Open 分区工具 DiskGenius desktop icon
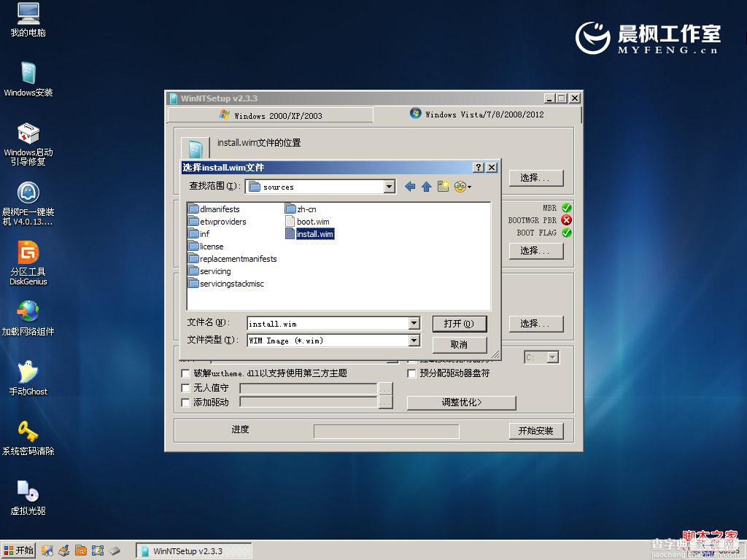The image size is (747, 560). pos(28,263)
